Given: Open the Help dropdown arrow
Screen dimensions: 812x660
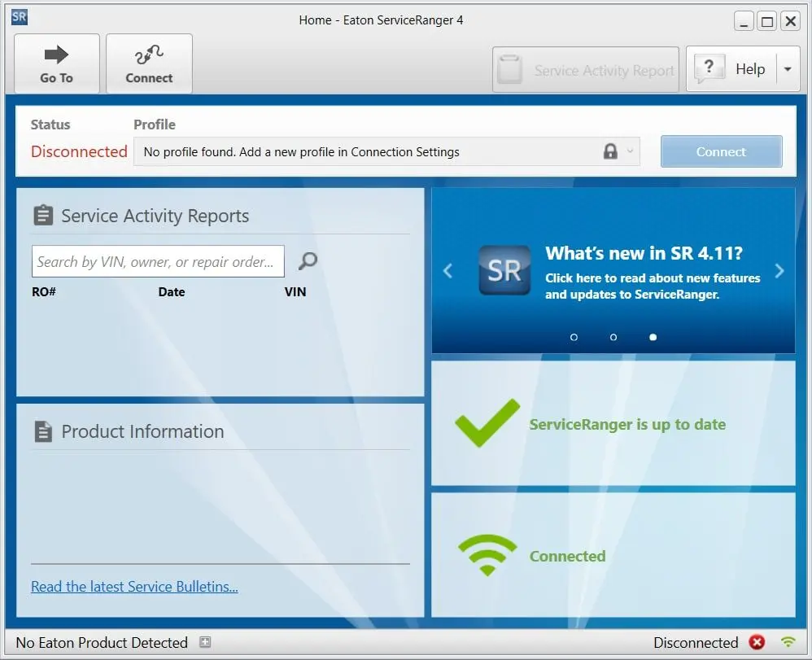Looking at the screenshot, I should [787, 68].
